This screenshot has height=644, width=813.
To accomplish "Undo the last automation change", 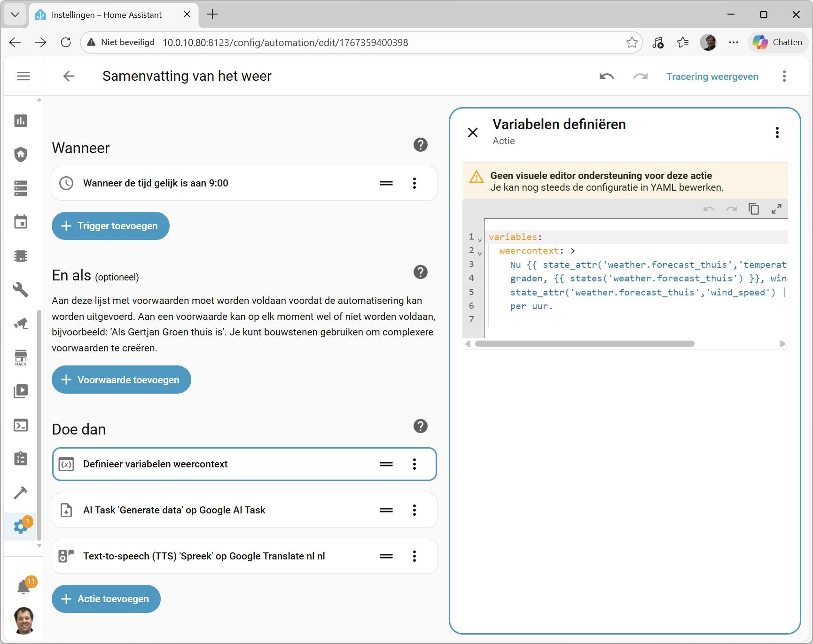I will (606, 77).
